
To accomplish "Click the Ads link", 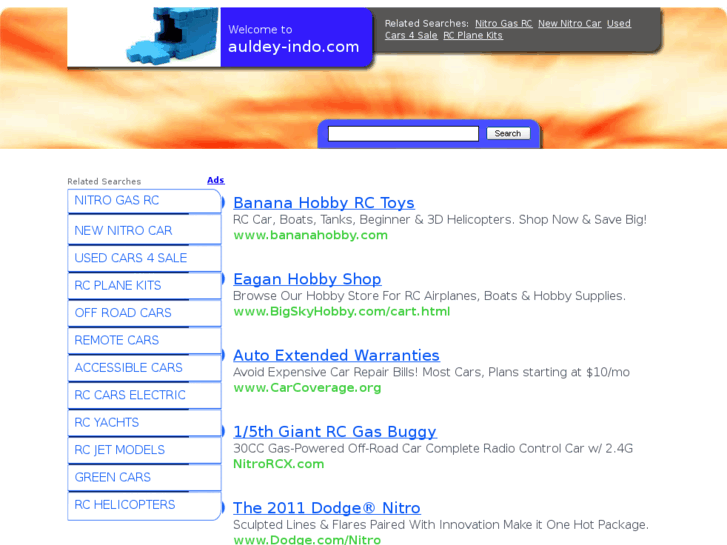I will (x=216, y=180).
